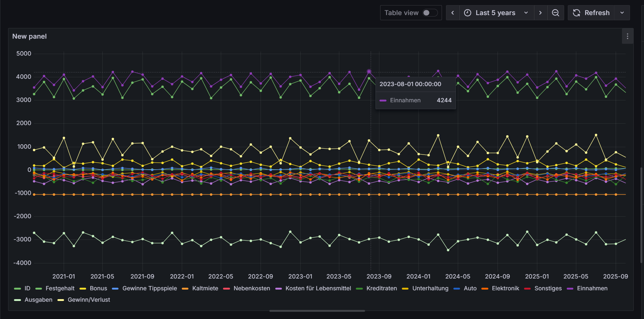Toggle Bonus series in legend
This screenshot has width=644, height=319.
[98, 288]
